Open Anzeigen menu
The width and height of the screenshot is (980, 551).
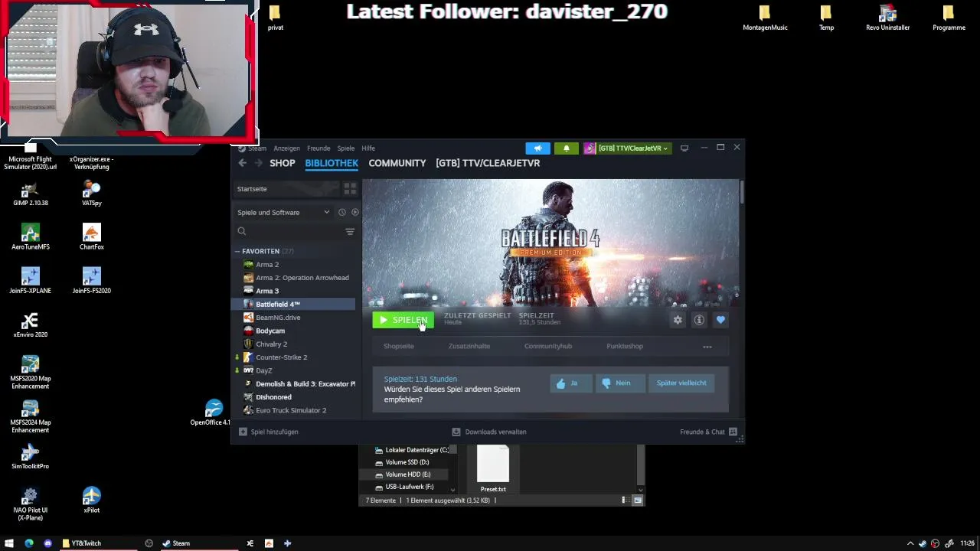click(287, 148)
